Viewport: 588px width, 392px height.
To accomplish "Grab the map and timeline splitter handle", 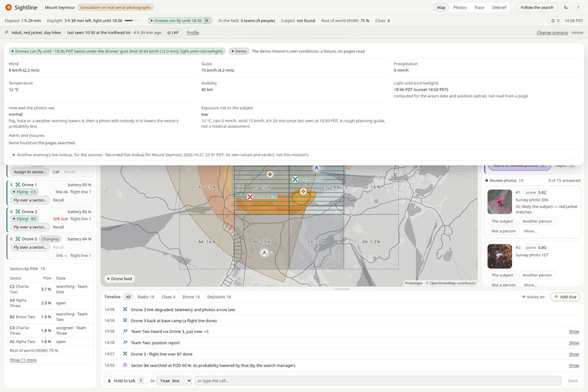I will point(342,289).
